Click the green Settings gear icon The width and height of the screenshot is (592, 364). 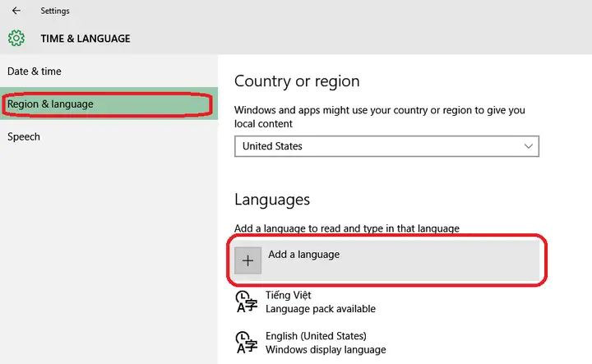click(16, 38)
